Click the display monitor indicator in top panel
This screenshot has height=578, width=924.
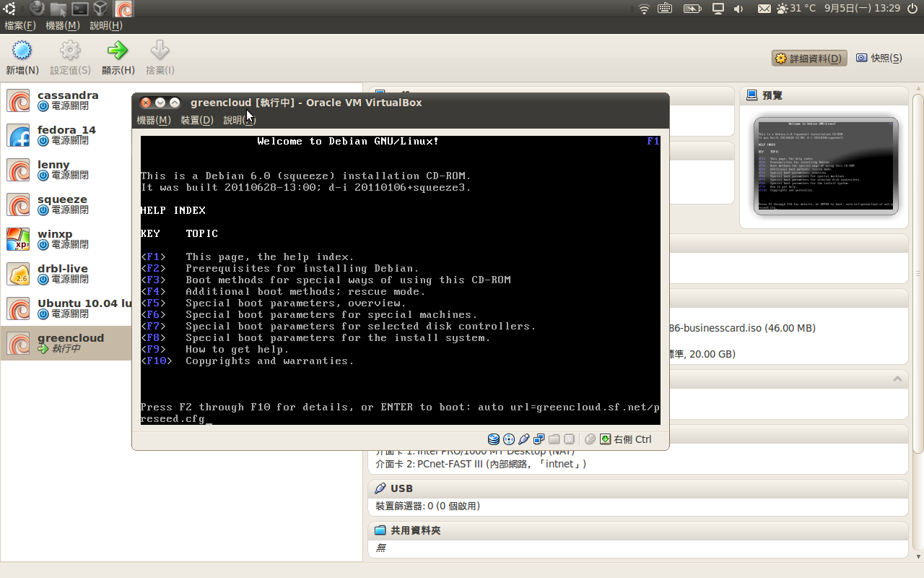click(x=718, y=9)
